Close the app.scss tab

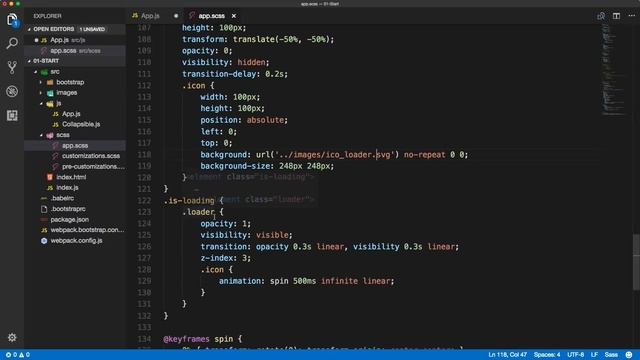pos(234,16)
